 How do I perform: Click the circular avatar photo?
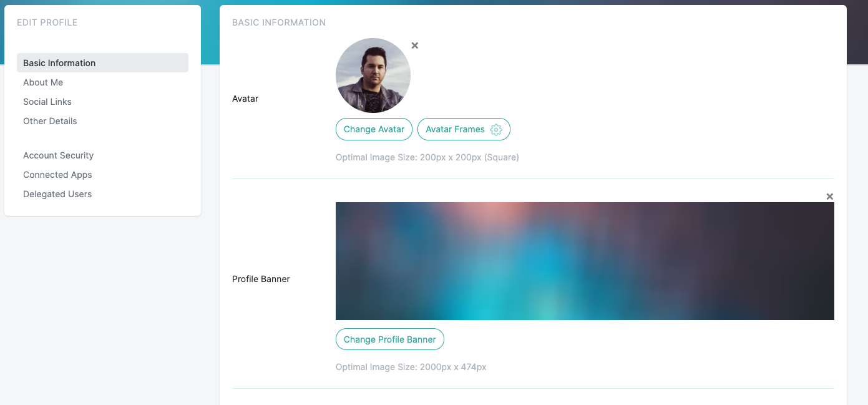tap(373, 76)
